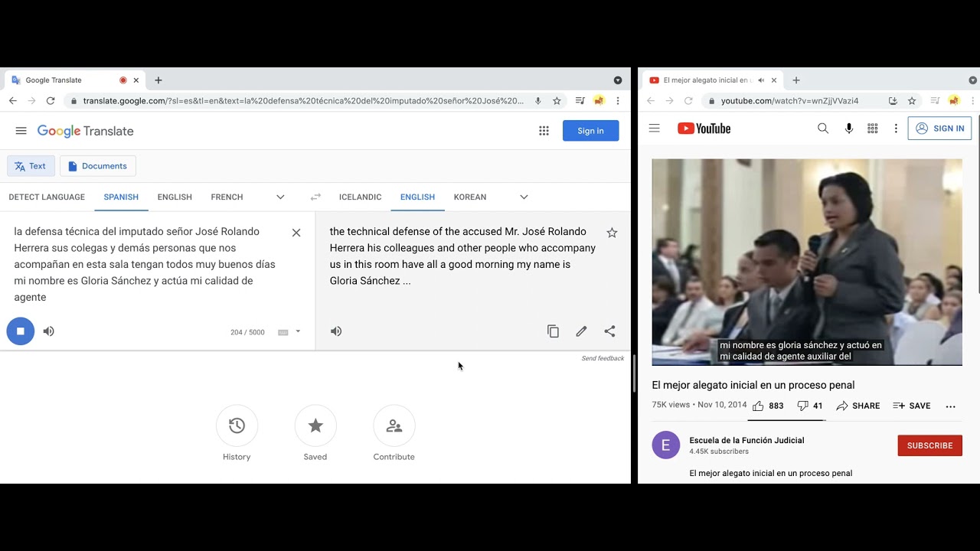Dislike the video with 41 dislikes
This screenshot has width=980, height=551.
[810, 406]
